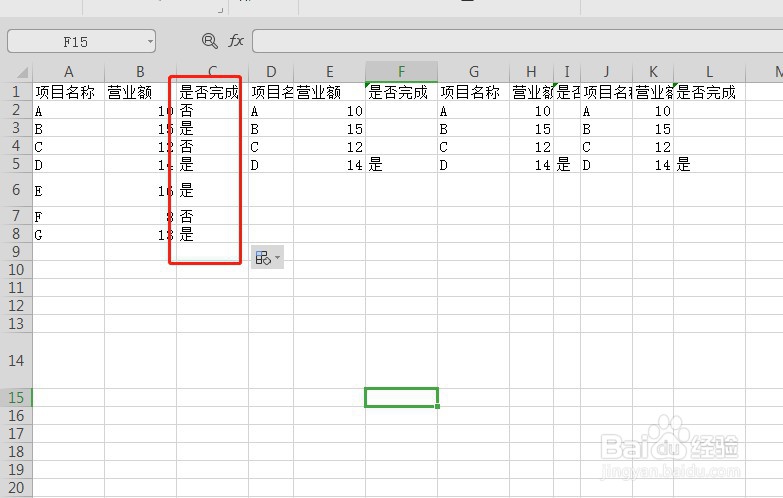Click cell C2 containing 否
Screen dimensions: 783x498
click(212, 110)
